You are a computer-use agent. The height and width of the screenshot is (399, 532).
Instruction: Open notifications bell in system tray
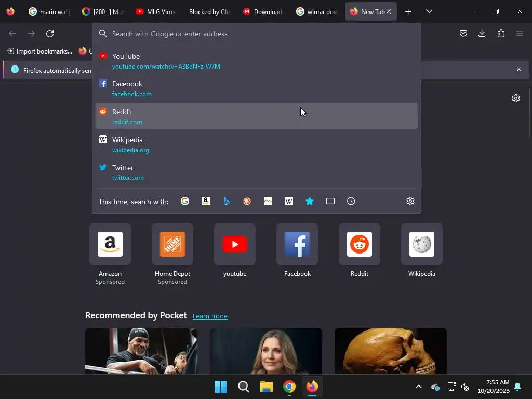point(518,387)
